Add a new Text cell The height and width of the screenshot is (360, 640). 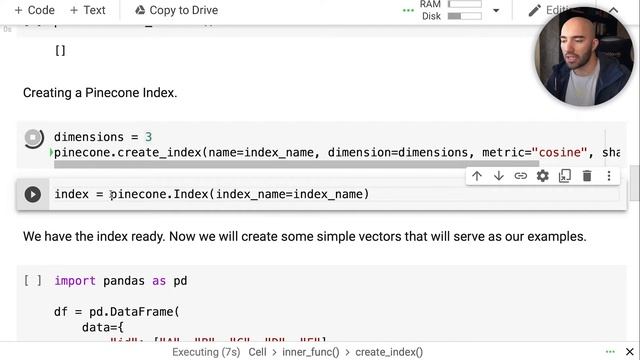pos(88,10)
